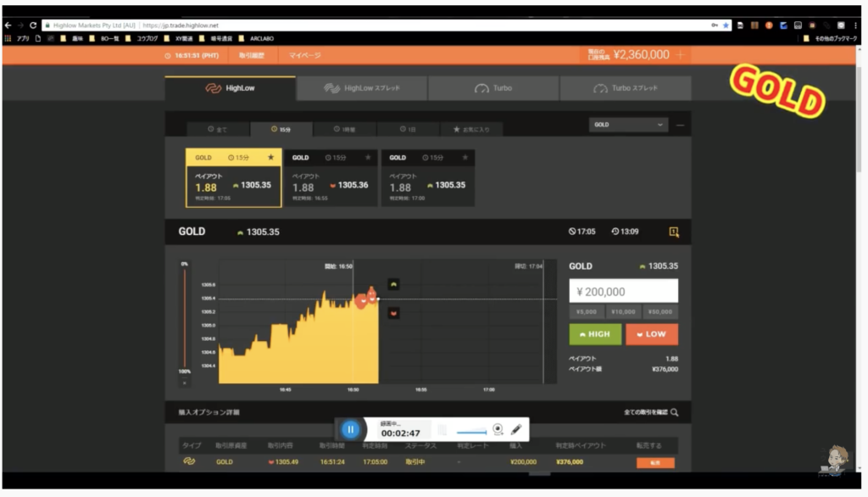868x497 pixels.
Task: Click the HighLow type icon in GOLD trade row
Action: (x=189, y=461)
